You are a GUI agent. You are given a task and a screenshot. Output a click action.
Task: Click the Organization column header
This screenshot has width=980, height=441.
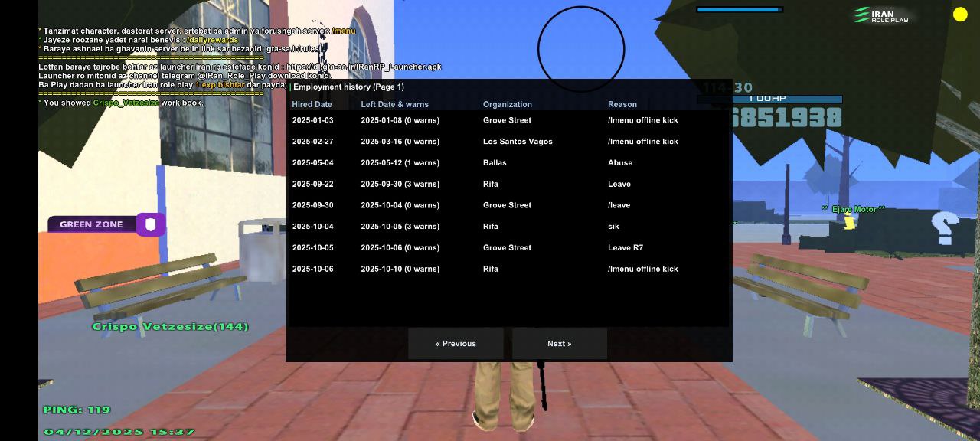point(507,104)
